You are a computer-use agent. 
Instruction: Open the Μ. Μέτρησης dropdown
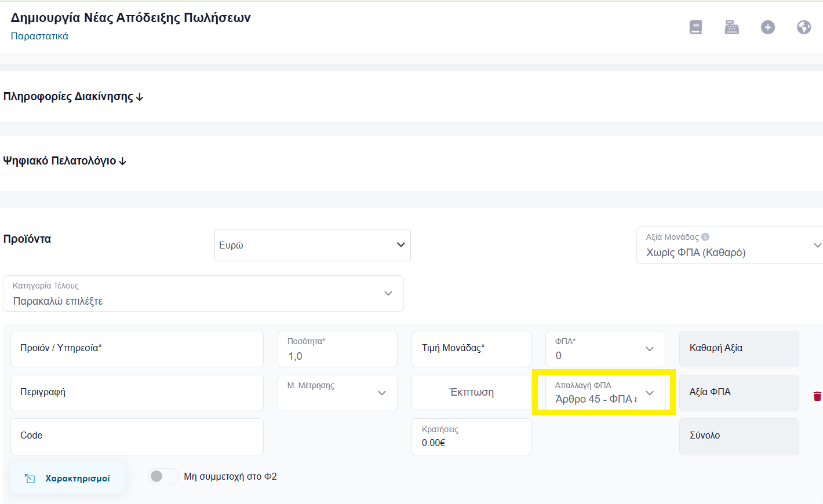pos(337,393)
